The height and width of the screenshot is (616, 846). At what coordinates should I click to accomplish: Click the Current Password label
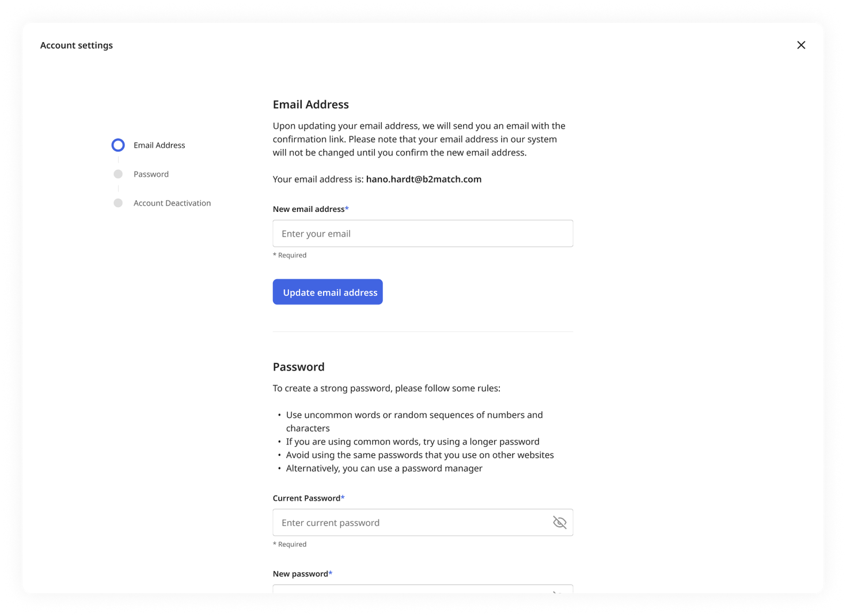pyautogui.click(x=309, y=498)
